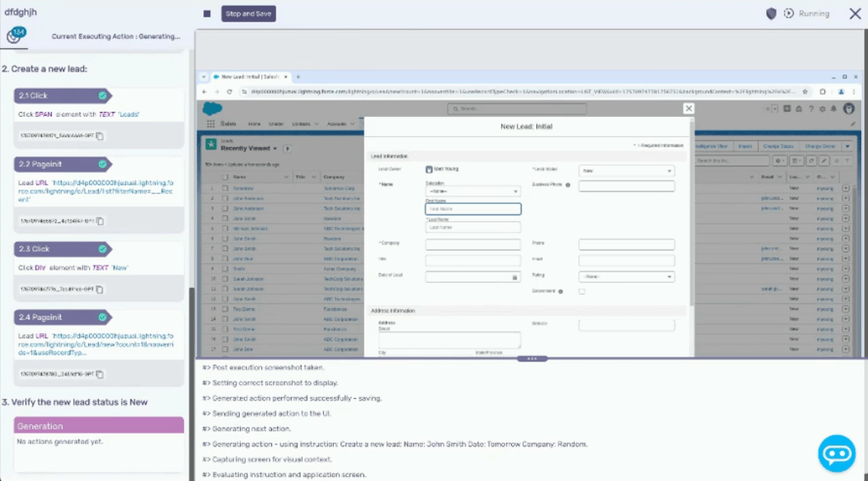Open the list view controls gear dropdown
Screen dimensions: 868x481
[x=780, y=161]
